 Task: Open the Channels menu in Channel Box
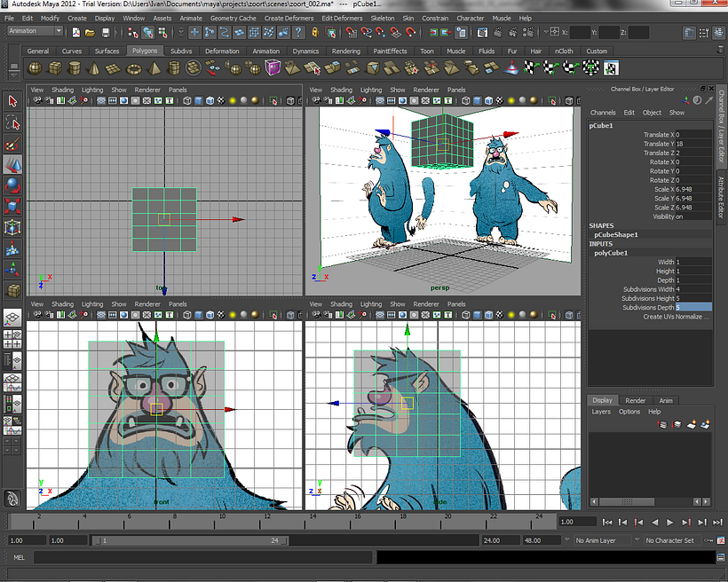tap(603, 113)
